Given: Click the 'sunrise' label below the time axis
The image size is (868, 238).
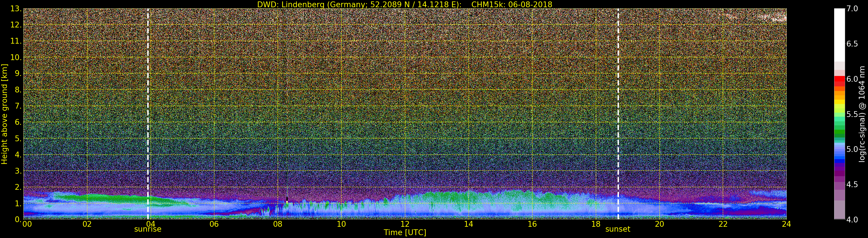Looking at the screenshot, I should pos(148,229).
